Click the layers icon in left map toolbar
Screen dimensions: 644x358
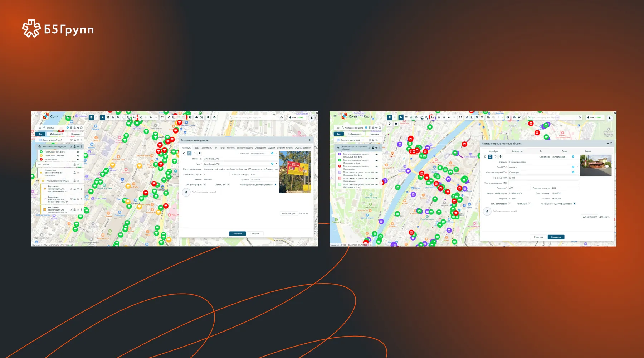(x=91, y=117)
